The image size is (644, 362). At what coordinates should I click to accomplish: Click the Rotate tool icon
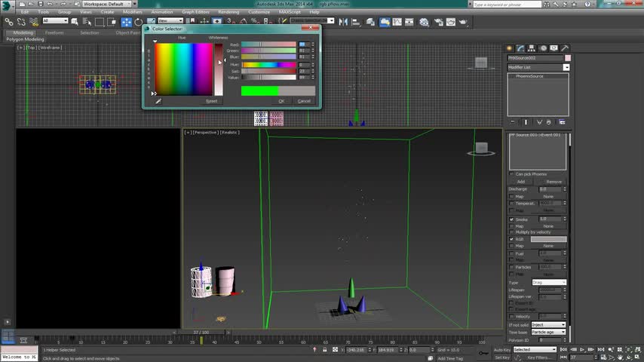click(x=137, y=22)
